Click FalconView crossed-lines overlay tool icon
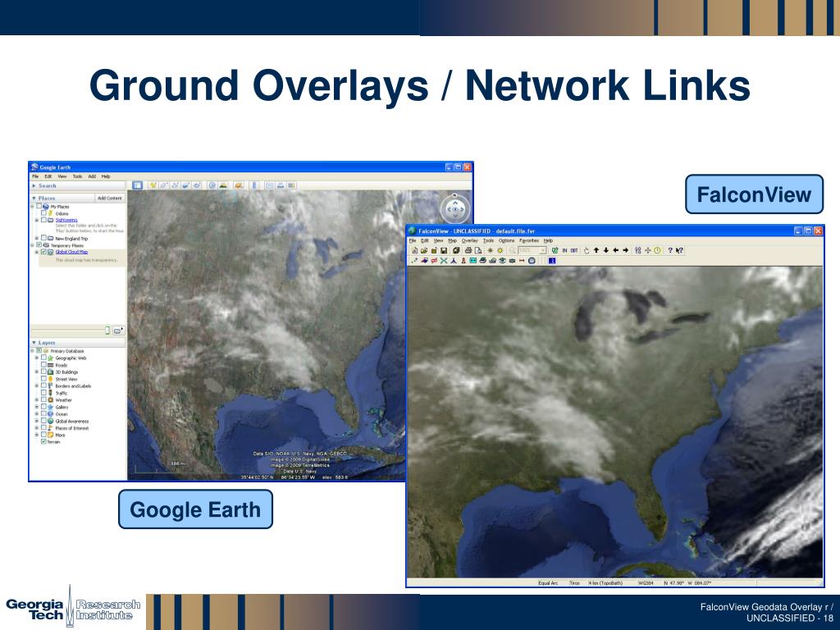The height and width of the screenshot is (630, 840). point(444,260)
